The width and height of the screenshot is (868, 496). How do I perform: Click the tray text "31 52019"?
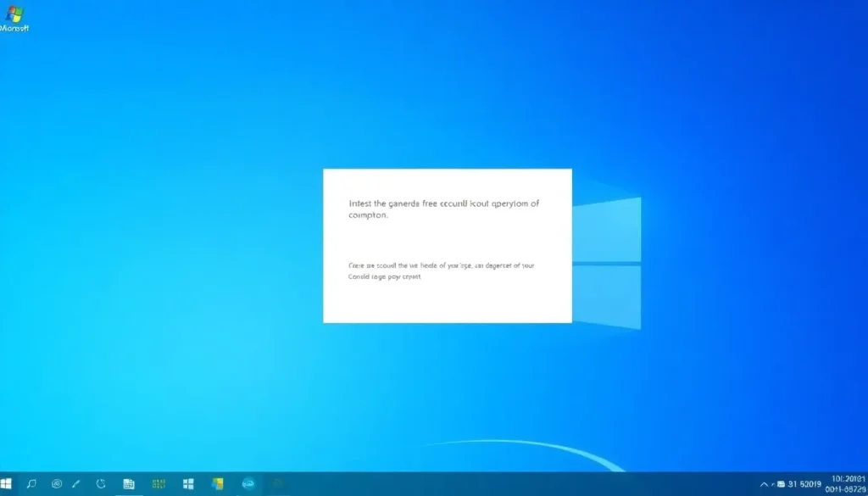click(x=805, y=484)
